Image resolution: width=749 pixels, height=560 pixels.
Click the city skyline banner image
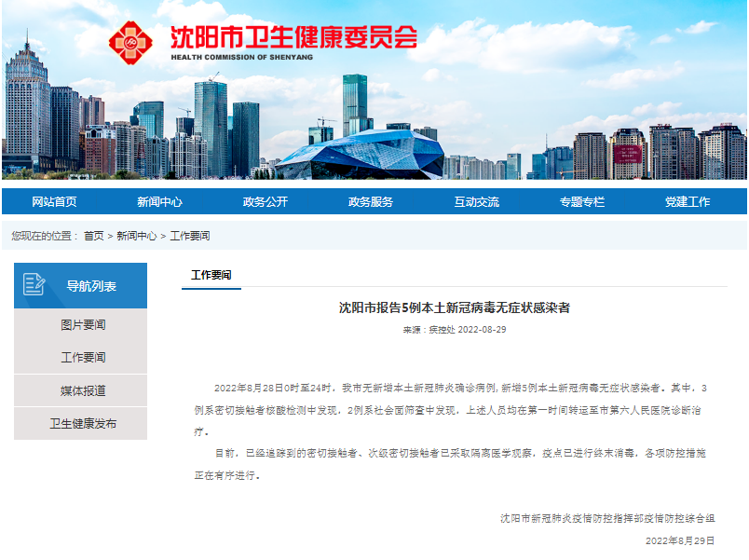pyautogui.click(x=374, y=89)
